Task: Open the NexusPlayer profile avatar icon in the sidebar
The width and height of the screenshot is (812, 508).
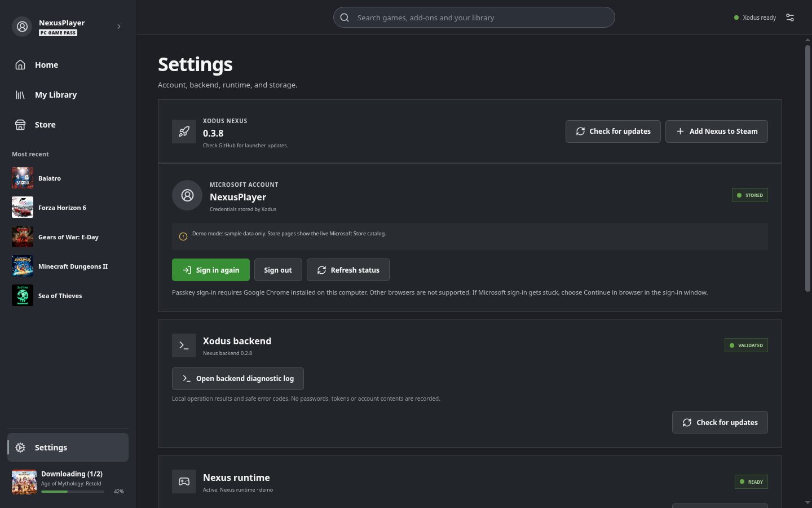Action: [22, 27]
